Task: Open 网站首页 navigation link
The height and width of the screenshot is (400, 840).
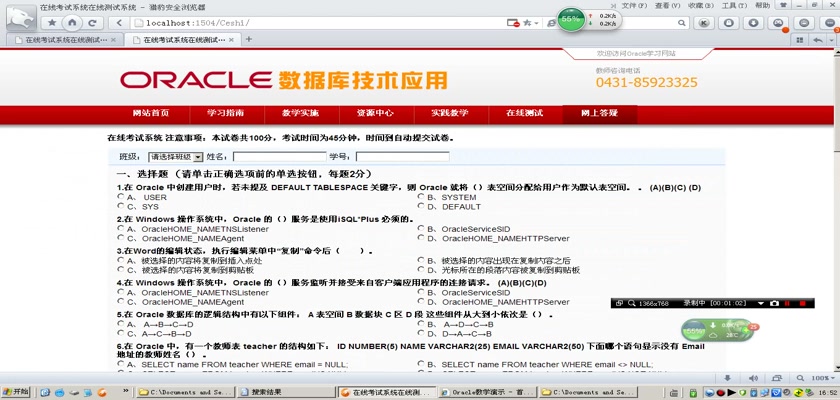Action: [x=151, y=114]
